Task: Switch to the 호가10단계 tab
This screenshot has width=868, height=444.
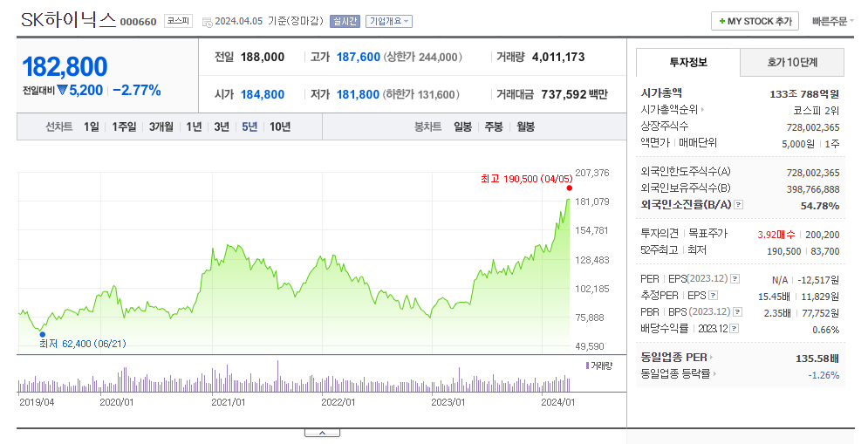Action: click(792, 63)
